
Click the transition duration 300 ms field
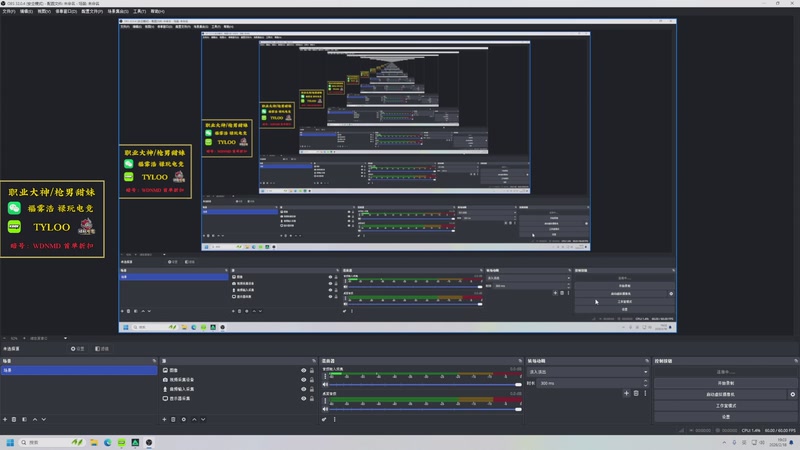point(590,383)
